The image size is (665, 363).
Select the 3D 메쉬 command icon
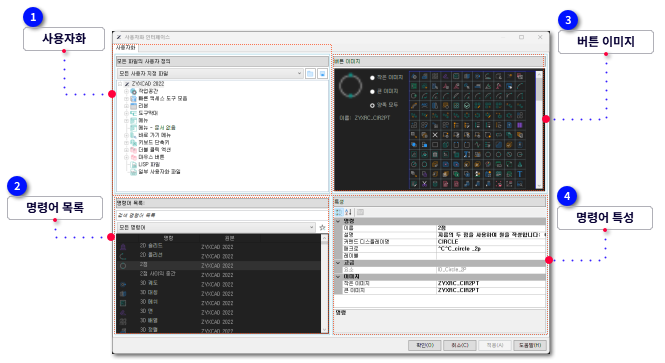pos(123,303)
